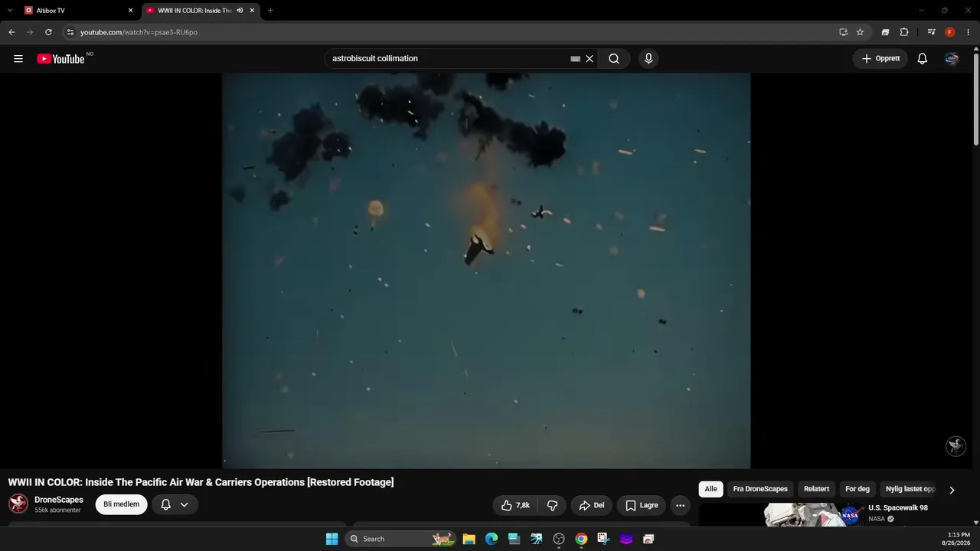Select the Alle filter chip
Viewport: 980px width, 551px height.
(711, 489)
